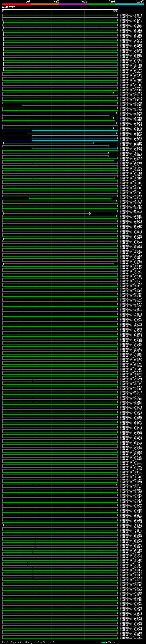Select UniRef100_A5C113 label
The width and height of the screenshot is (146, 644).
pyautogui.click(x=131, y=286)
